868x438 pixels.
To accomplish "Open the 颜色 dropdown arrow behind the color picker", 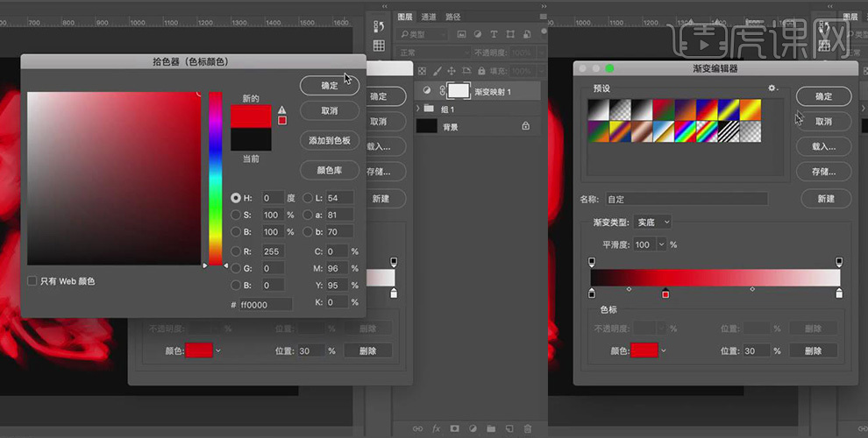I will [x=218, y=350].
